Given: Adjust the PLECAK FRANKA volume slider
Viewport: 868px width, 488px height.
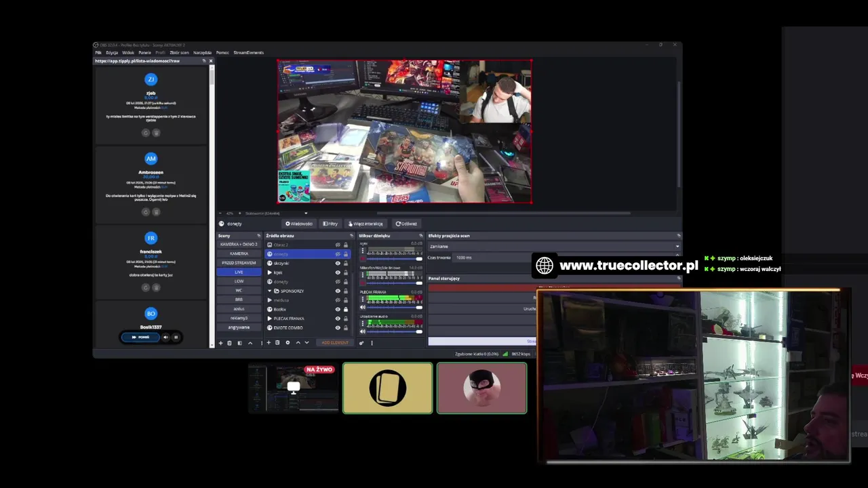Looking at the screenshot, I should pos(395,307).
